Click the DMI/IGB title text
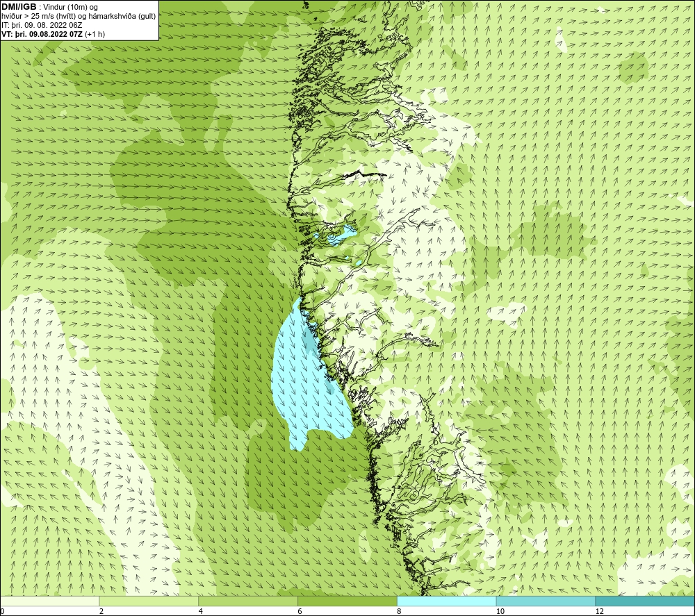 [x=19, y=7]
